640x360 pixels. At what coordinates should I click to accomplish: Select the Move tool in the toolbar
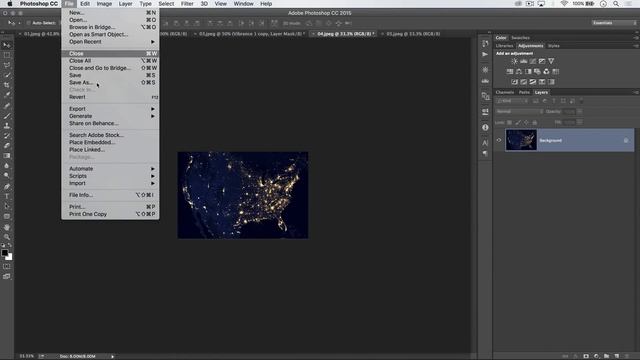7,45
